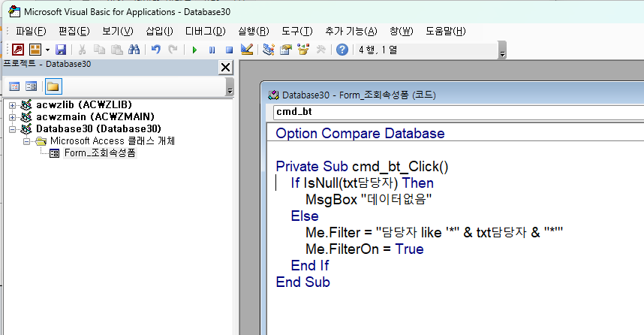644x335 pixels.
Task: Click the '4 행, 1 열' cursor position indicator
Action: [x=378, y=50]
